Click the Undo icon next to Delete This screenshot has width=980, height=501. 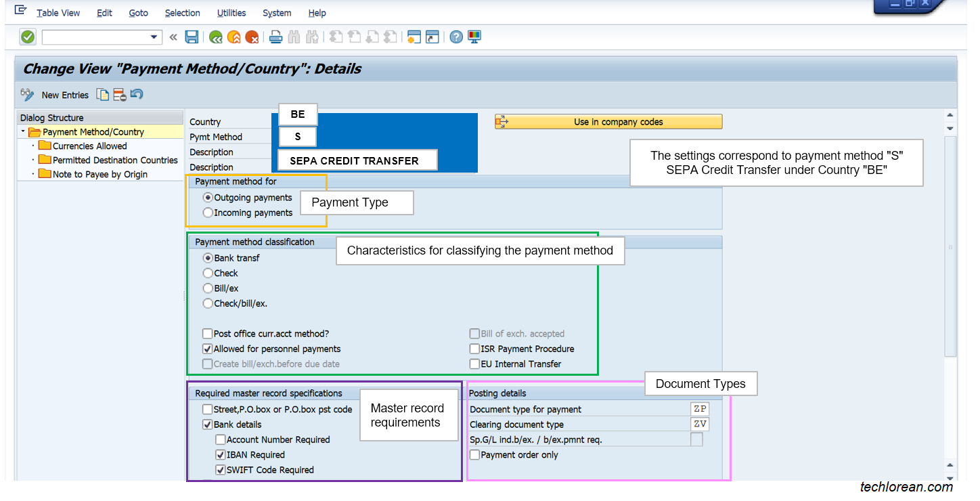coord(136,95)
